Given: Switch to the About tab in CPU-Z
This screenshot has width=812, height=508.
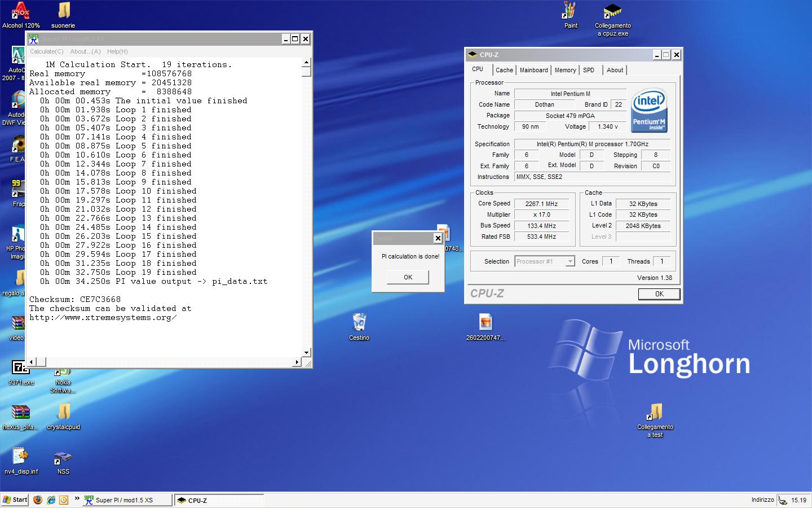Looking at the screenshot, I should click(615, 70).
